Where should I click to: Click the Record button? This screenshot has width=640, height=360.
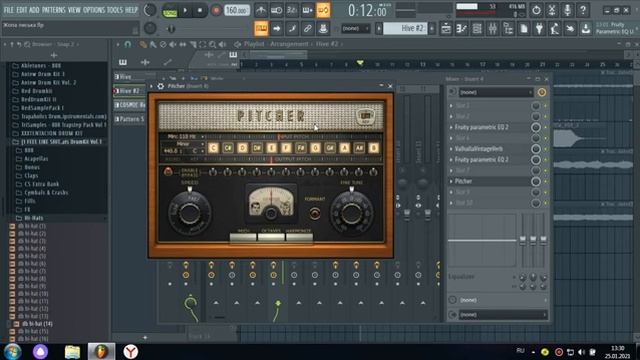coord(216,11)
